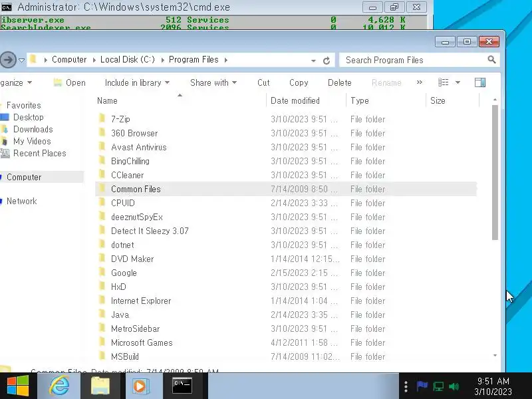This screenshot has height=399, width=532.
Task: Click the Windows Start button
Action: click(x=18, y=386)
